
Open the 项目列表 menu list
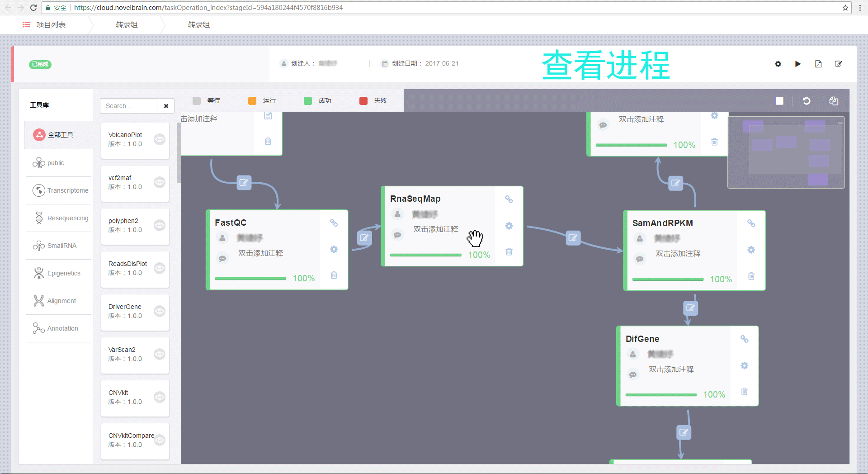pos(44,25)
